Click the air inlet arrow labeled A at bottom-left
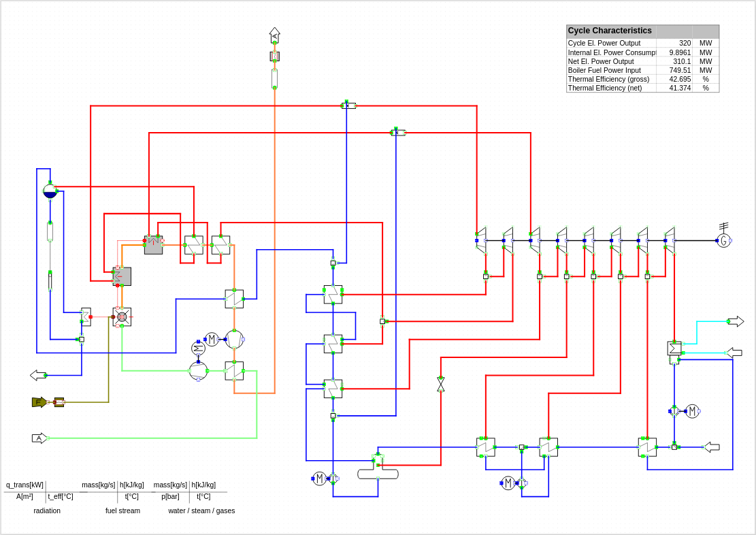The image size is (756, 535). coord(39,438)
